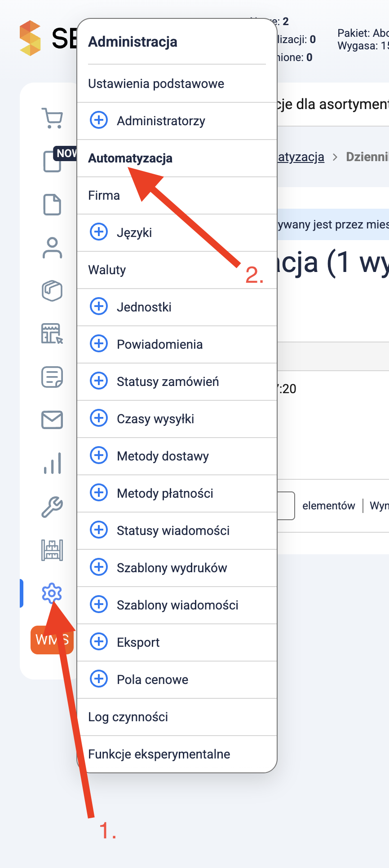Open the sidebar icon marked with the NOW badge
Image resolution: width=389 pixels, height=868 pixels.
53,161
